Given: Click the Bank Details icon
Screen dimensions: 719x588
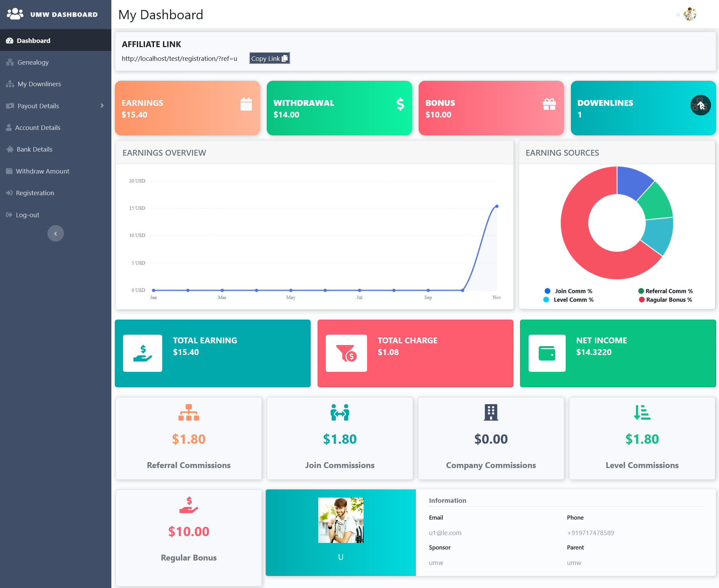Looking at the screenshot, I should pos(10,149).
